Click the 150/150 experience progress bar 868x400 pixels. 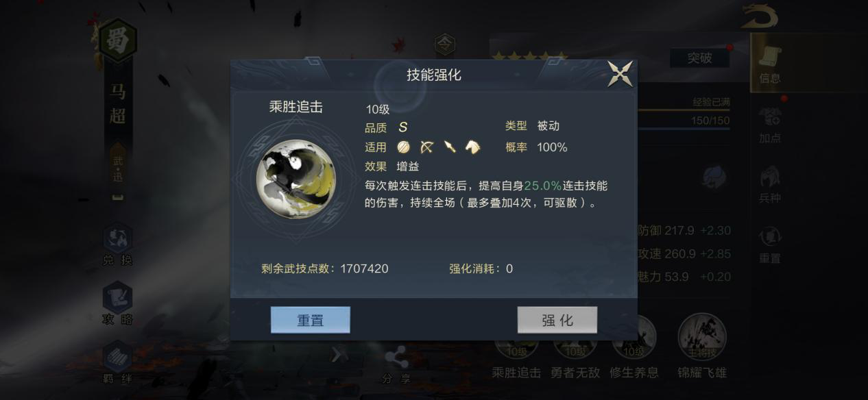(x=684, y=121)
